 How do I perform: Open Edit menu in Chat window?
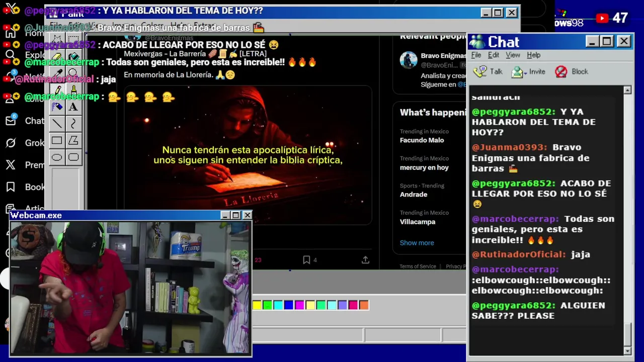click(x=494, y=55)
